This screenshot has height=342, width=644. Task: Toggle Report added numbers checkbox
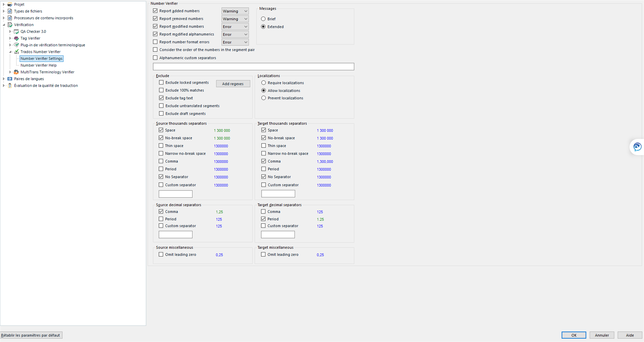point(155,11)
